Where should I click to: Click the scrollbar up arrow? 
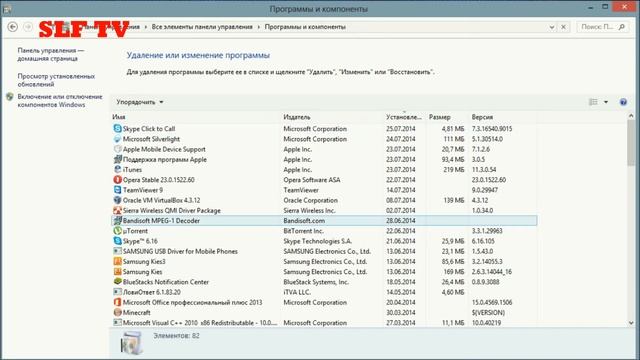631,116
